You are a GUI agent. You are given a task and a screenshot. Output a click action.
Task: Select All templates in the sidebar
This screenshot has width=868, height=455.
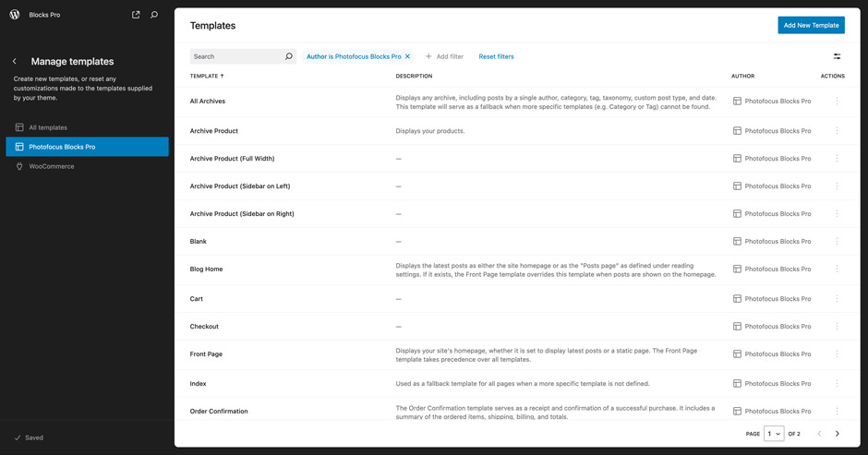[48, 127]
